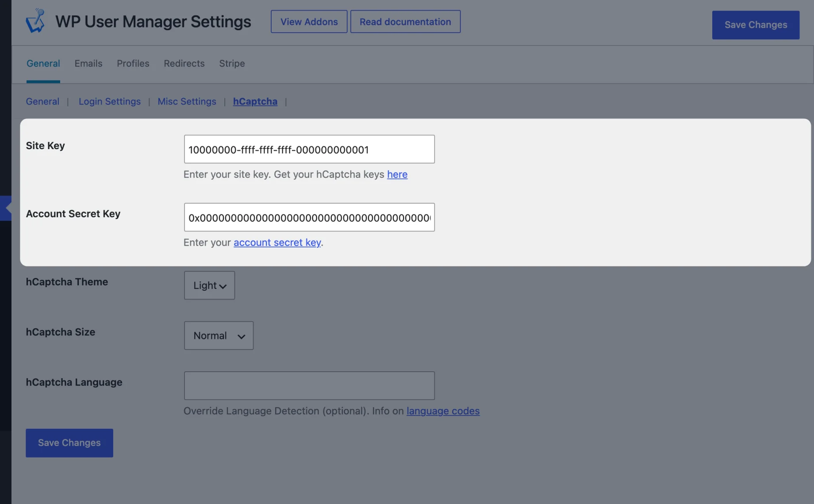Screen dimensions: 814x504
Task: Open Read documentation
Action: [x=405, y=22]
